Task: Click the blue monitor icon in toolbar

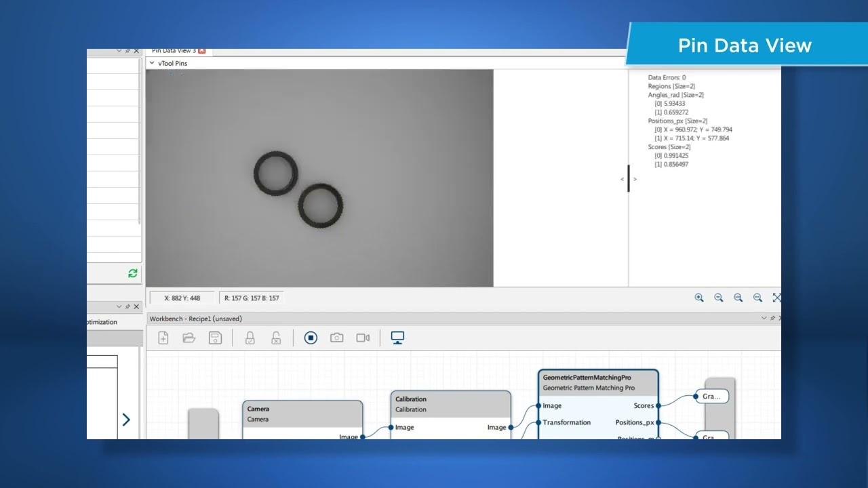Action: (397, 338)
